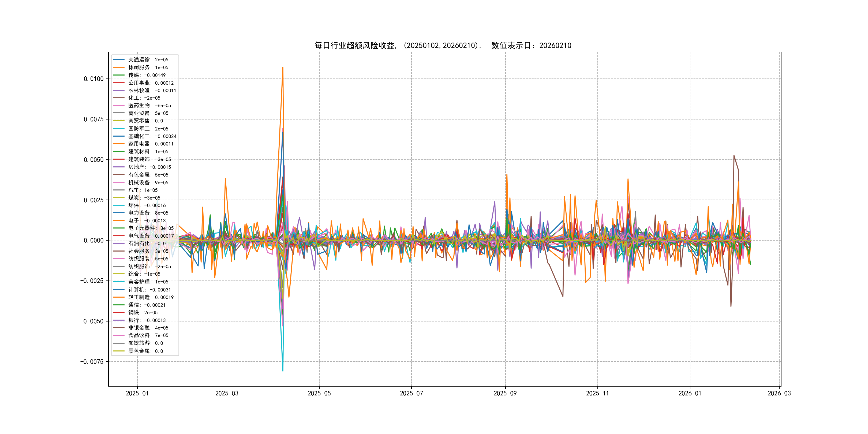Click the 2026-01 x-axis tick label
The width and height of the screenshot is (868, 434).
690,393
